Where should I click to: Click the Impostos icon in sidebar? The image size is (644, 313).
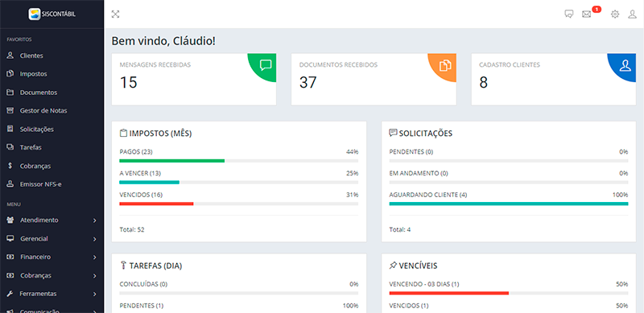(10, 74)
